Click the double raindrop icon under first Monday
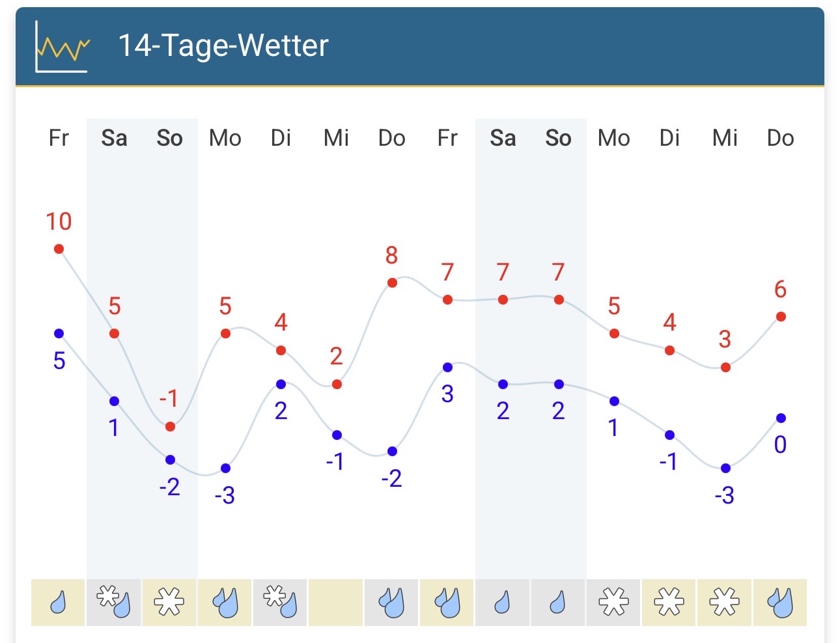This screenshot has height=643, width=840. click(x=225, y=603)
